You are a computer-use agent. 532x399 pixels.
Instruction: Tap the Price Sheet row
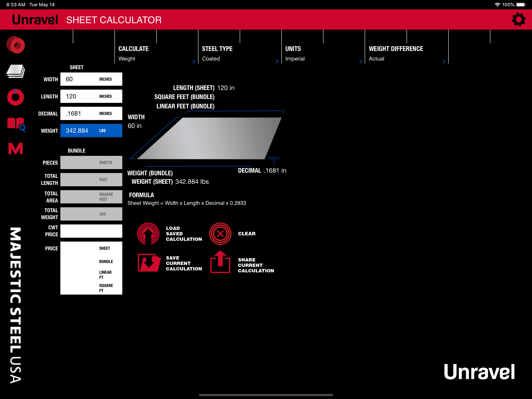[91, 248]
